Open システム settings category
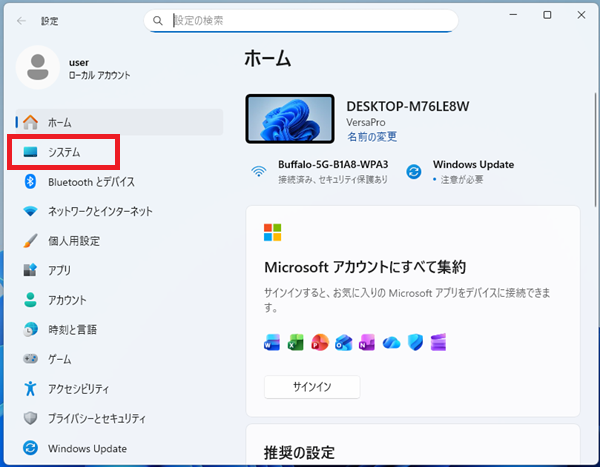 (119, 152)
